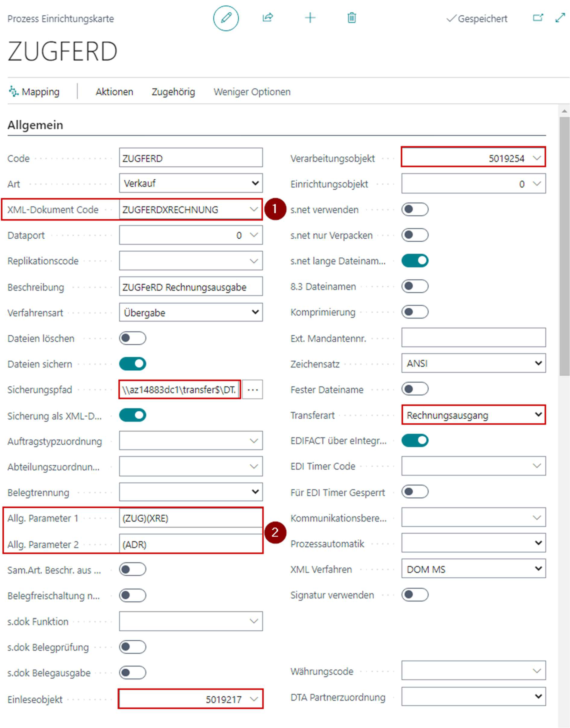Collapse the Allgemein section header
The width and height of the screenshot is (570, 728).
click(x=35, y=125)
